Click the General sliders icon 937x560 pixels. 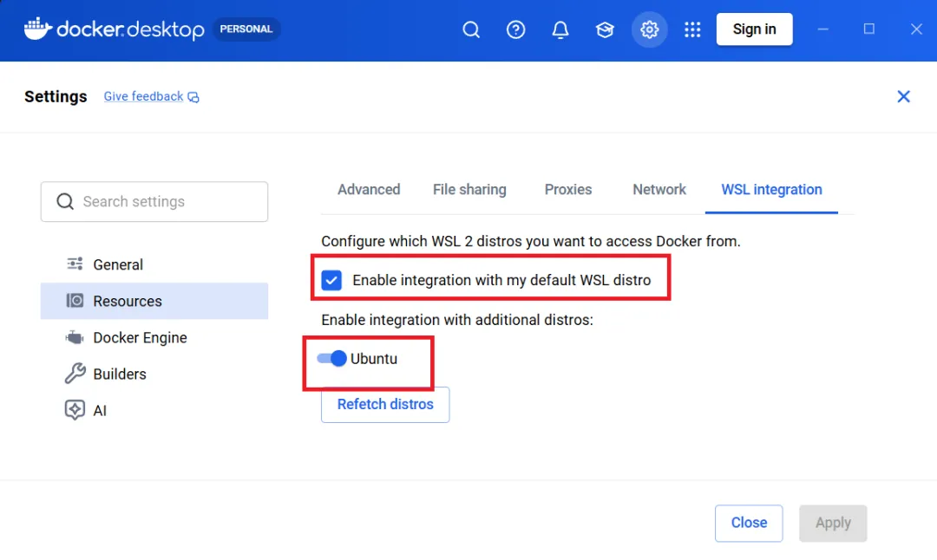pos(75,264)
